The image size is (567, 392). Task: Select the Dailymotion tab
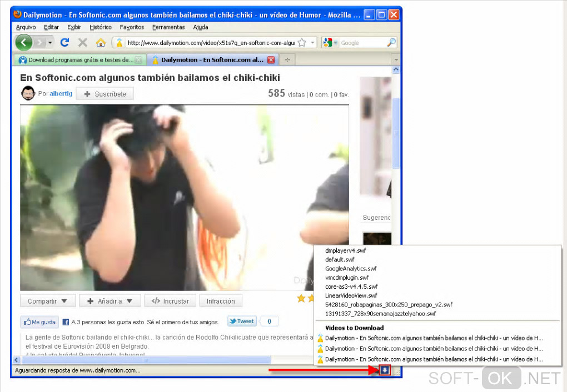212,60
